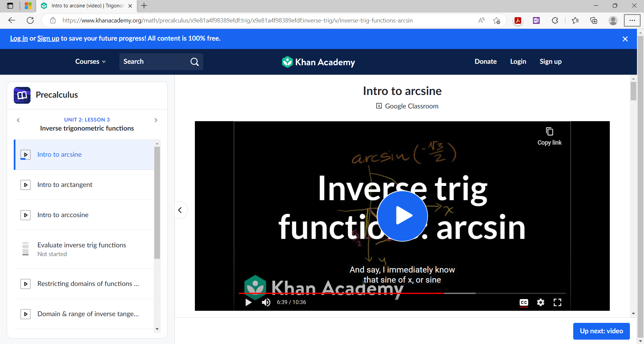
Task: Open the Courses dropdown menu
Action: (91, 62)
